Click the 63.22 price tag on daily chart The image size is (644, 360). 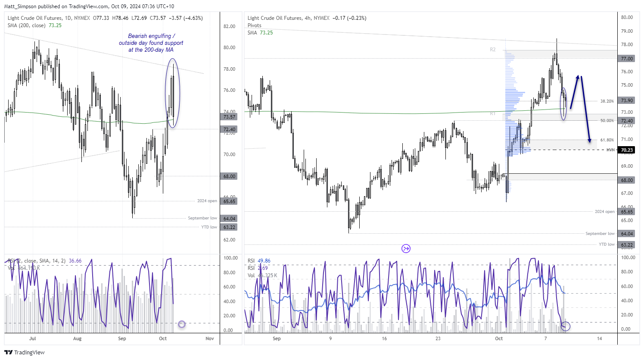coord(229,227)
